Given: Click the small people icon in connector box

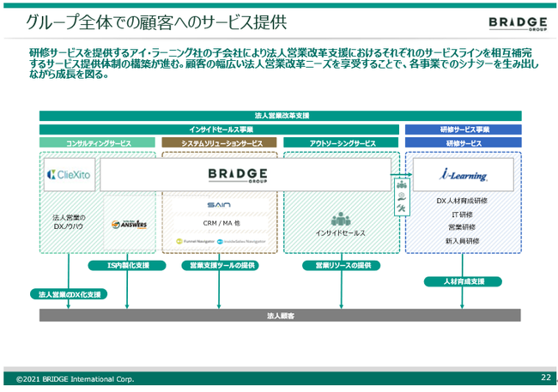Looking at the screenshot, I should coord(402,184).
